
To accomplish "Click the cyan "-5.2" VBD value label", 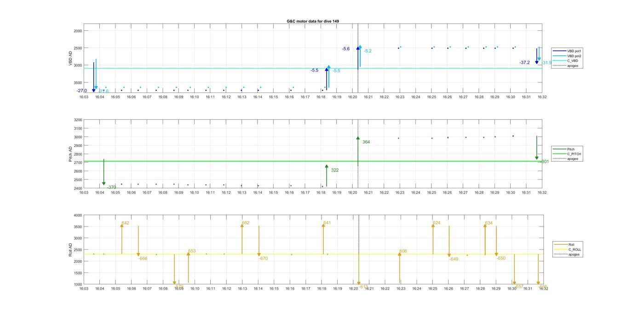I will (x=368, y=51).
